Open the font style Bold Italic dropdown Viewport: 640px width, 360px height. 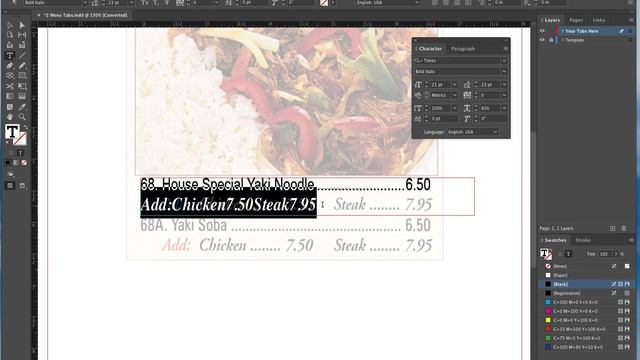tap(504, 71)
